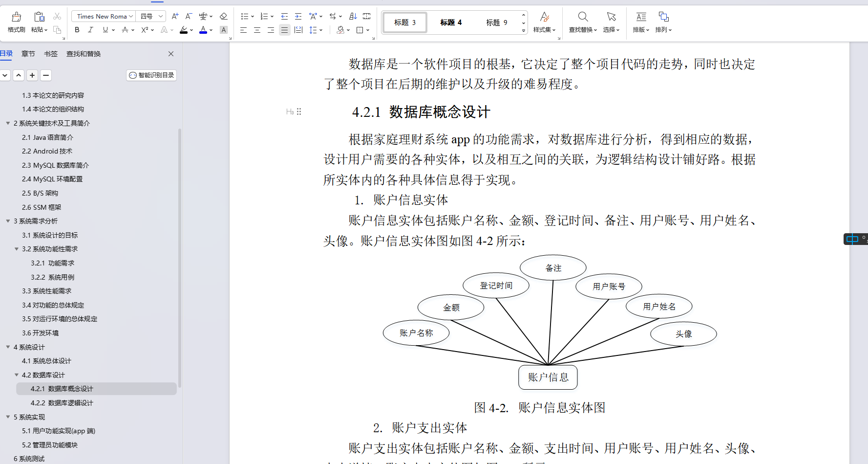Click the Layout (排版) icon
This screenshot has width=868, height=464.
coord(641,17)
